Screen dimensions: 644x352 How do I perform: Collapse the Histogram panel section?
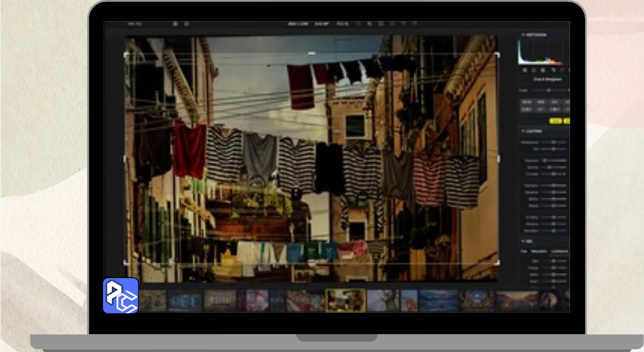point(523,35)
